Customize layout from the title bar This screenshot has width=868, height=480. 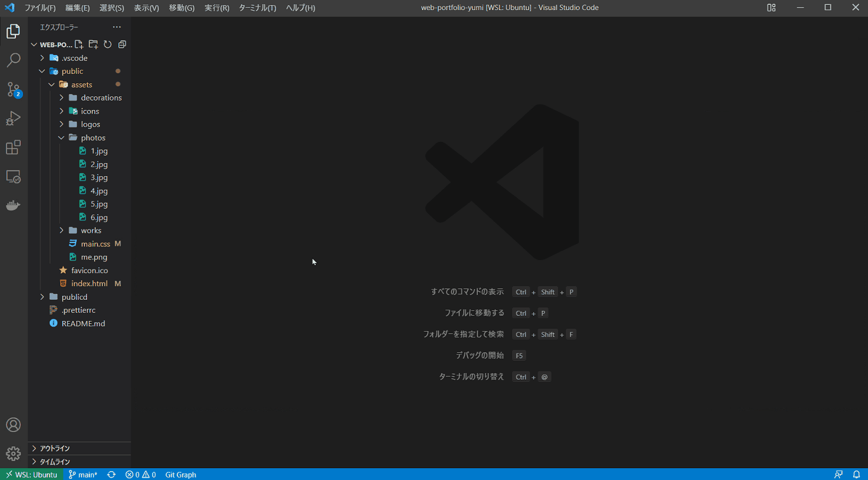tap(771, 8)
